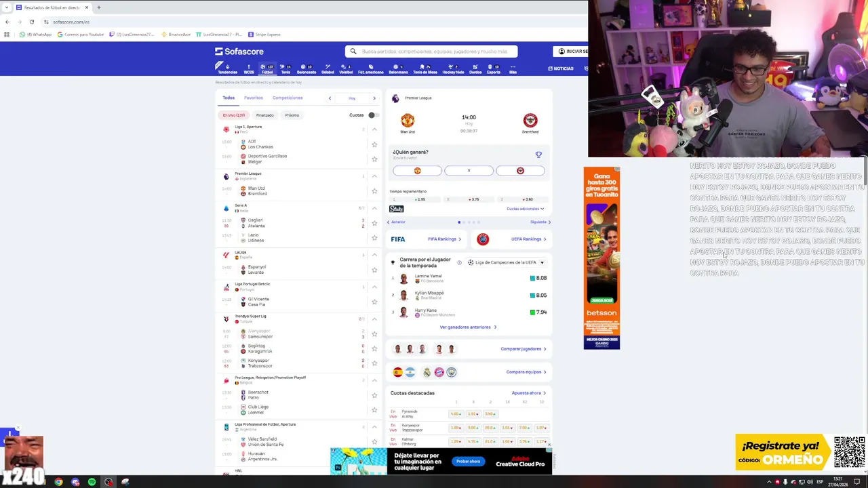Go to the next day arrow

click(x=374, y=98)
